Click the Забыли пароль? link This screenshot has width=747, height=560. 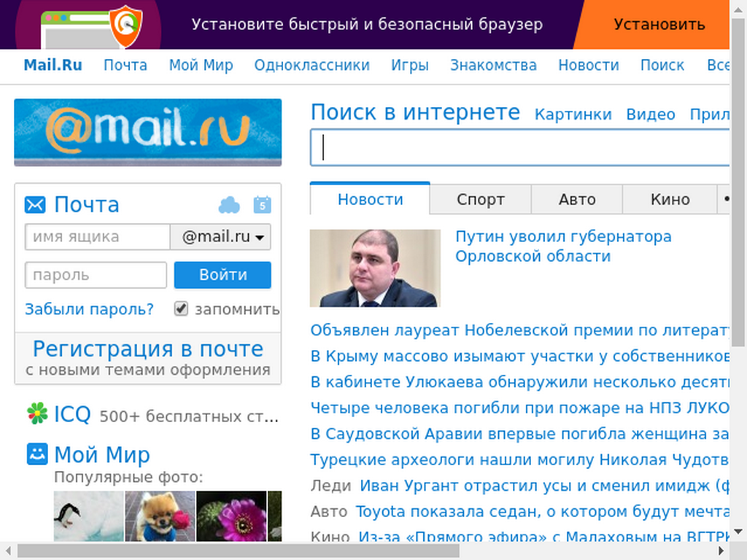point(89,309)
